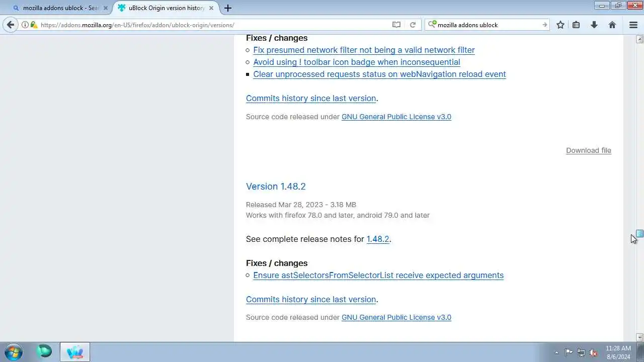Open the upper Commits history since last version link
Image resolution: width=644 pixels, height=362 pixels.
(x=311, y=98)
